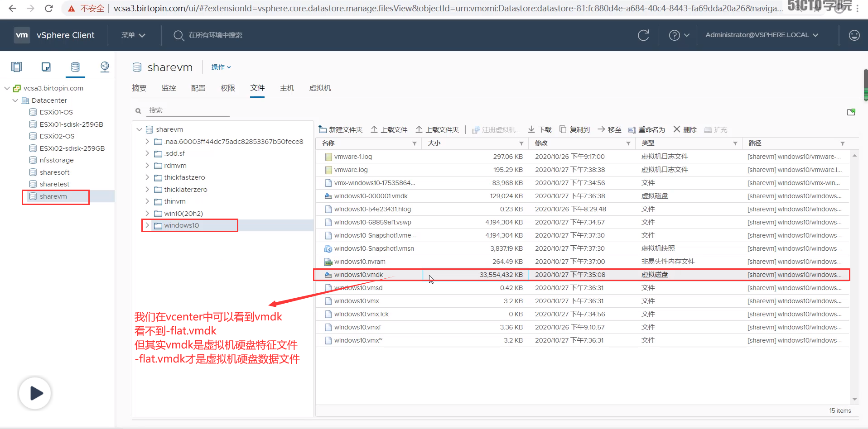Click the filter icon in 名称 column

(415, 143)
